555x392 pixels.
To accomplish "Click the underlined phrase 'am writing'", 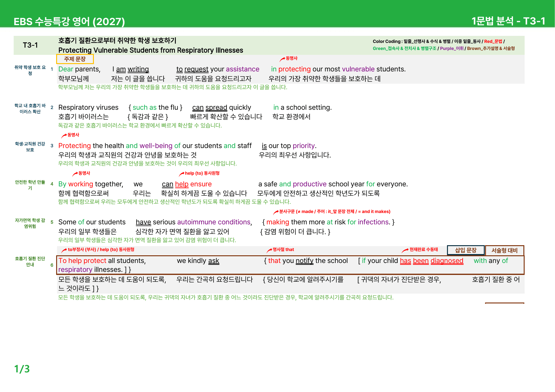I will 133,69.
